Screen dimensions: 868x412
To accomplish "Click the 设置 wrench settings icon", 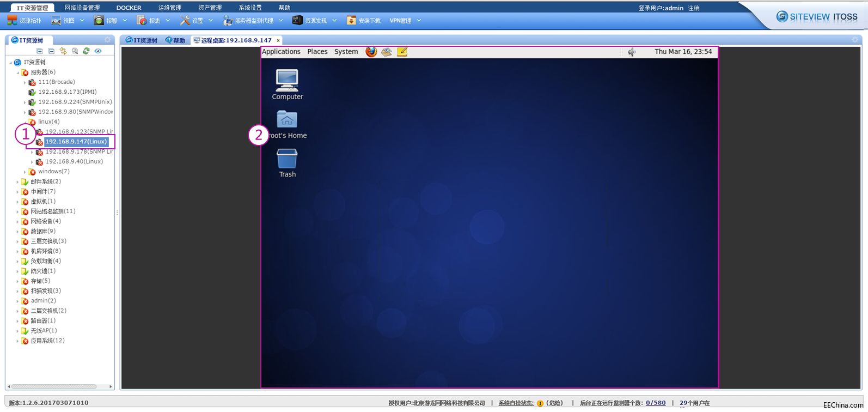I will [185, 21].
